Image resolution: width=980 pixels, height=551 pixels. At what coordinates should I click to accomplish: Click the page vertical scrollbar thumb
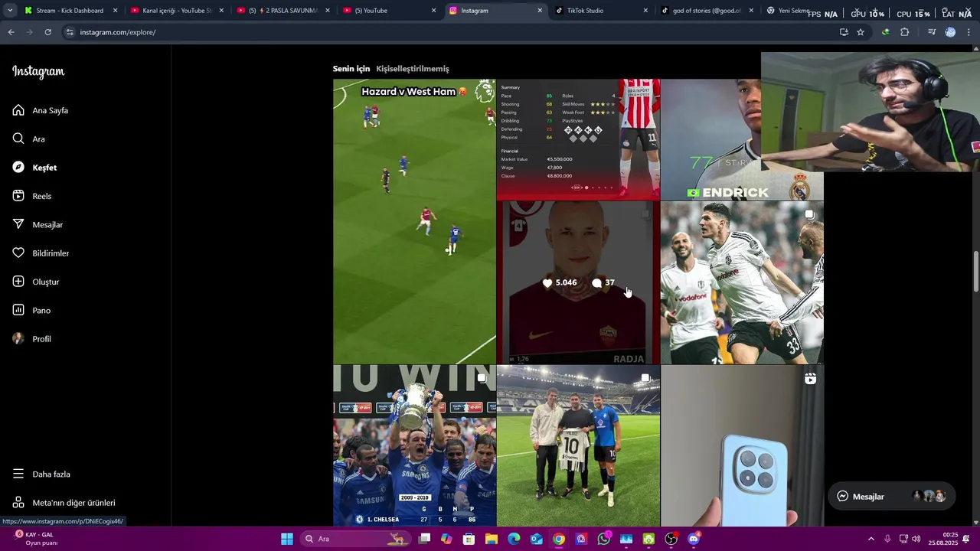(x=975, y=271)
